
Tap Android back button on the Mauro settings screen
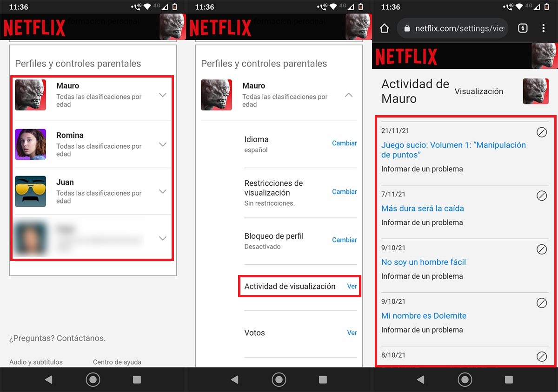point(234,379)
